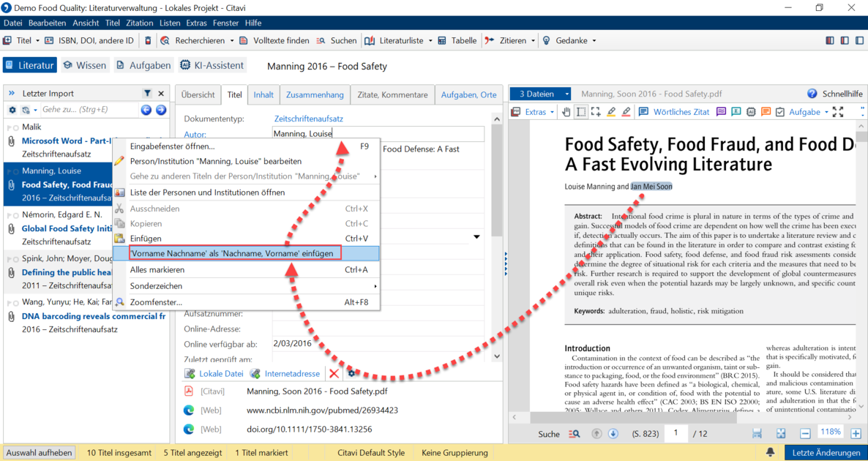Click the Auswahl aufheben button
The image size is (868, 461).
coord(40,453)
